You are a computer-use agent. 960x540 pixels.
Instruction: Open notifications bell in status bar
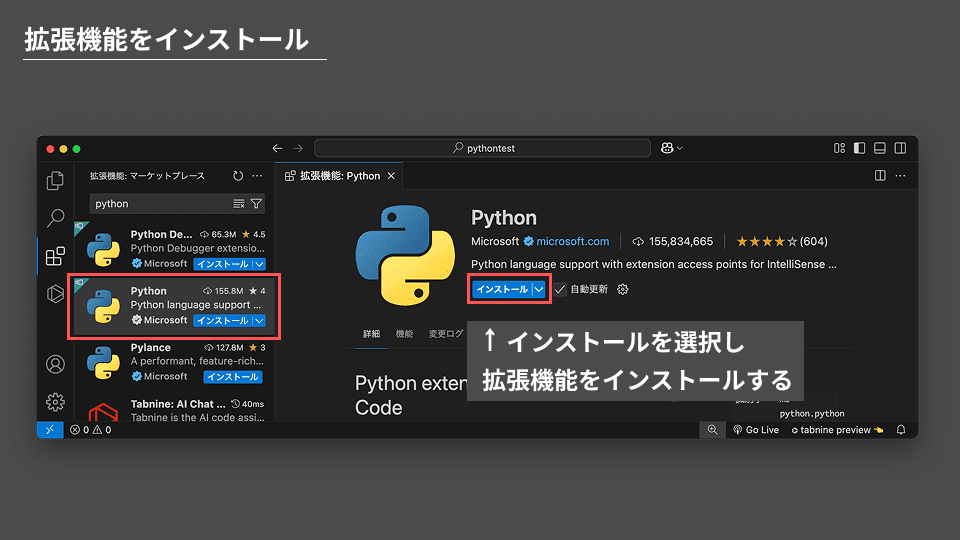click(901, 430)
